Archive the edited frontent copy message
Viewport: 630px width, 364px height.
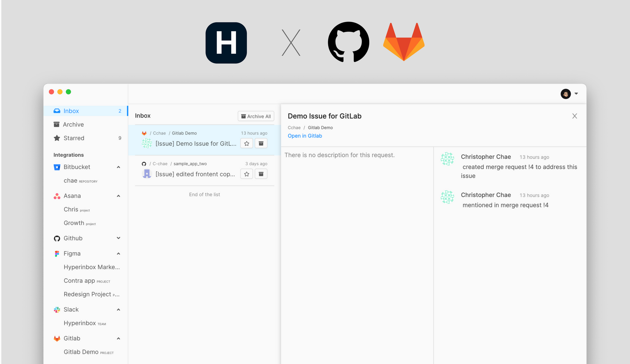pos(261,174)
